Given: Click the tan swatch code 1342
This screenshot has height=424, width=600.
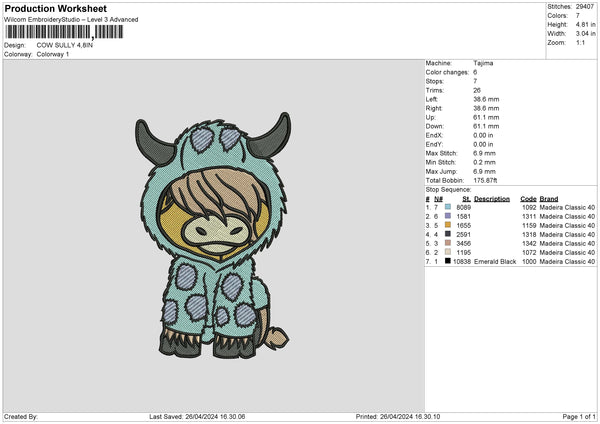Looking at the screenshot, I should coord(448,243).
